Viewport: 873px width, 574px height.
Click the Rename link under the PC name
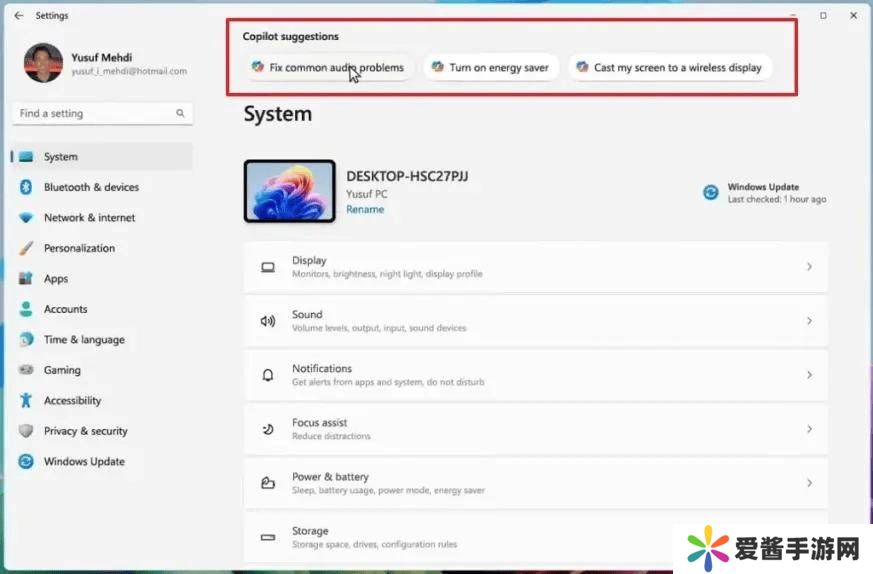[365, 210]
